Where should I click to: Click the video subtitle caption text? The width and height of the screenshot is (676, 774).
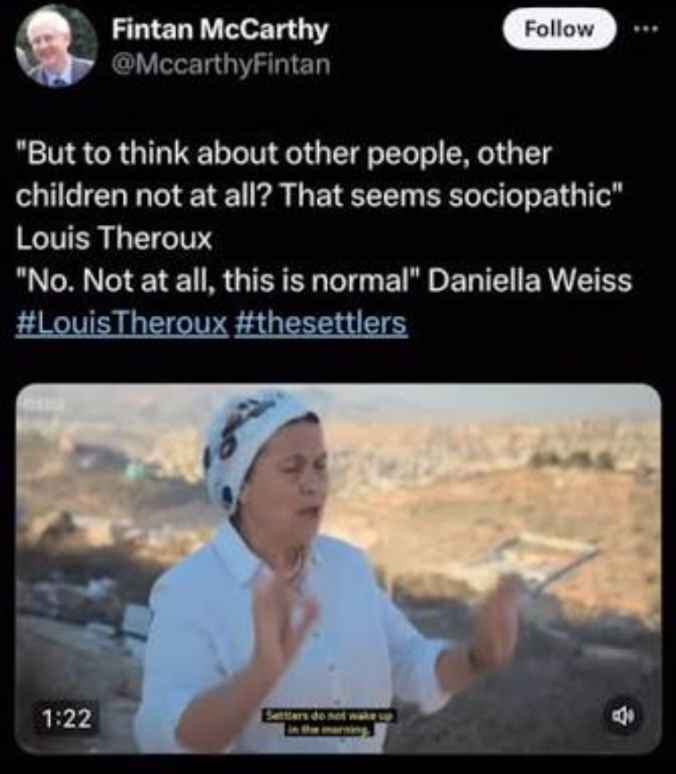329,723
